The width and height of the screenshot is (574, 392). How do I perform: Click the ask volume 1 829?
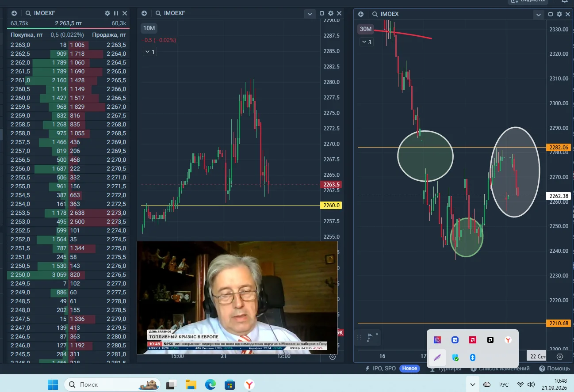[x=77, y=107]
